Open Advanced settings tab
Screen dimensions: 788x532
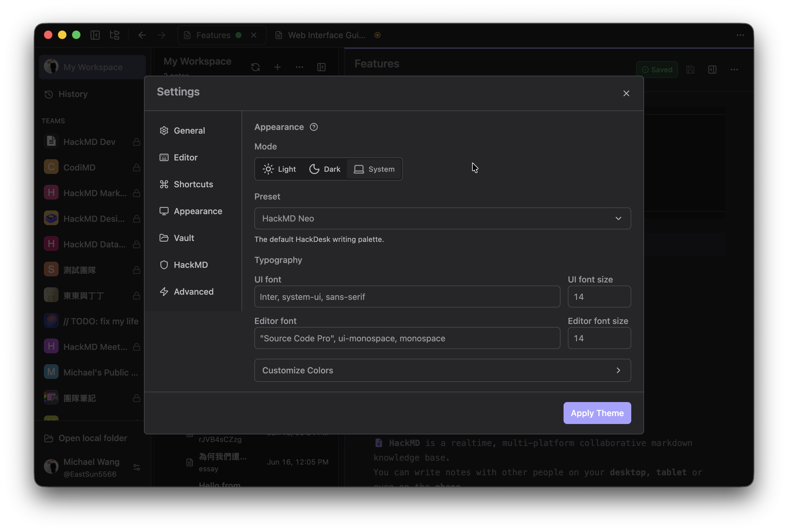[x=194, y=292]
